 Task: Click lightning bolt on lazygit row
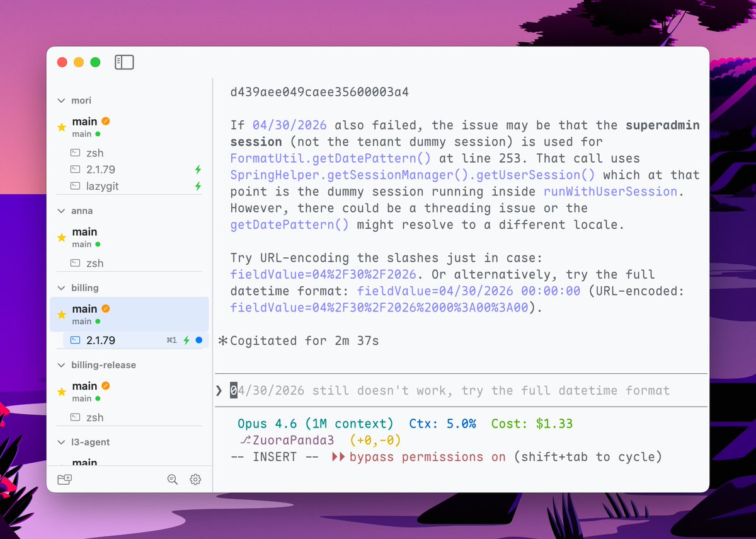pyautogui.click(x=198, y=186)
